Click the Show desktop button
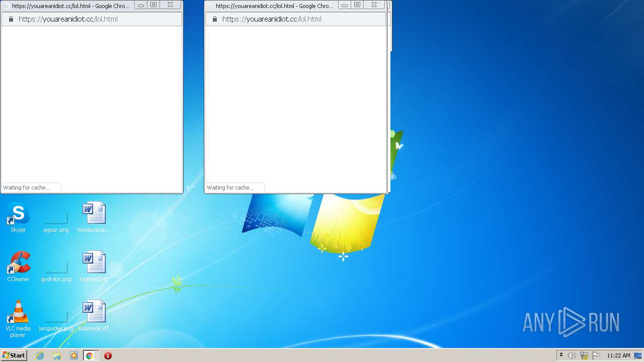The width and height of the screenshot is (644, 362). pos(638,355)
